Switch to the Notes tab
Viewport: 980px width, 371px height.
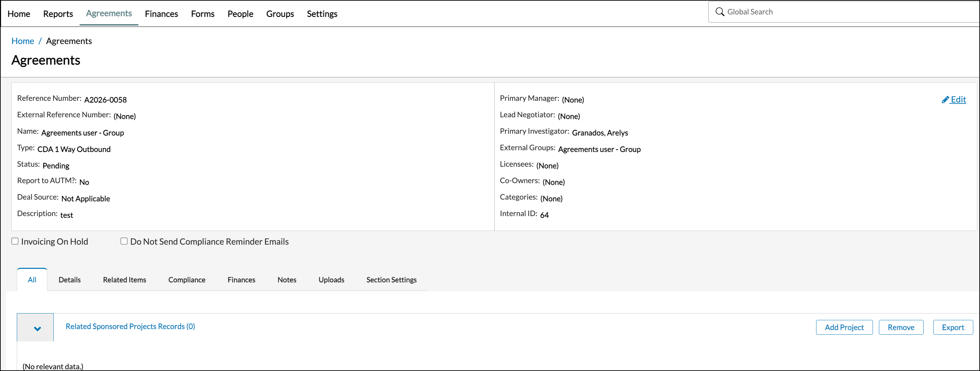(287, 280)
